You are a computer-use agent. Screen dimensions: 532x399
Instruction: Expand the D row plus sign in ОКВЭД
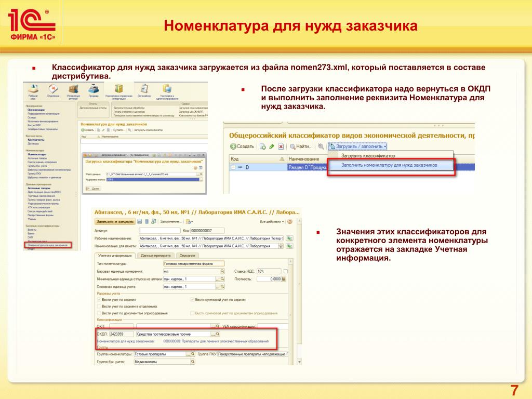pyautogui.click(x=233, y=167)
